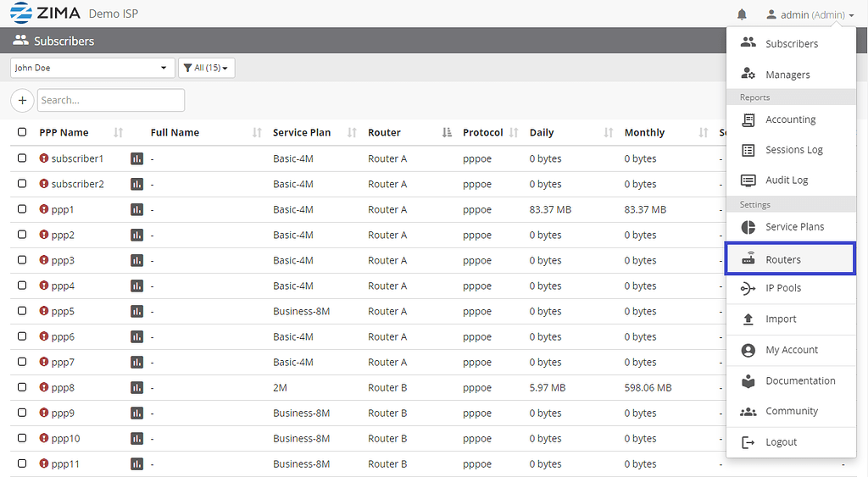Screen dimensions: 868x477
Task: Click the add subscriber plus button
Action: click(x=22, y=100)
